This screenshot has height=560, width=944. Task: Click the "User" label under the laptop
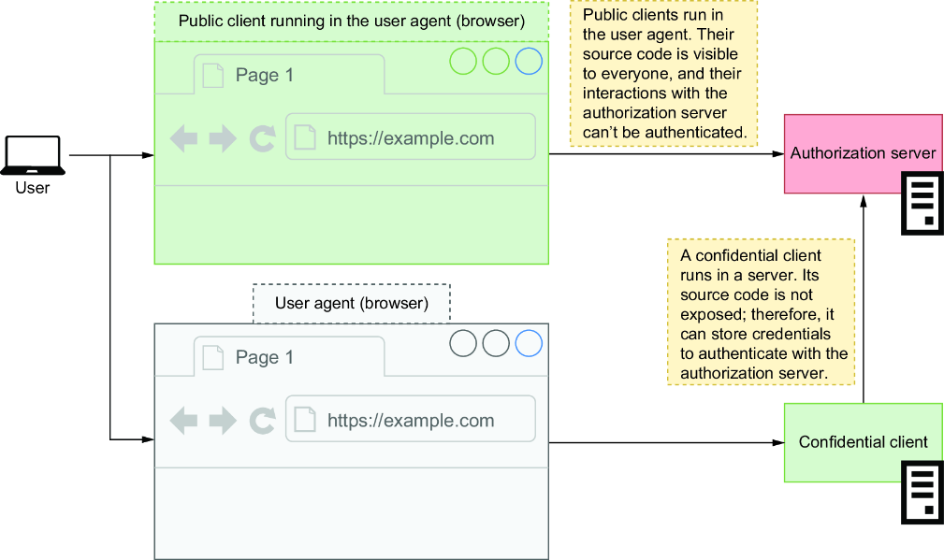(33, 188)
